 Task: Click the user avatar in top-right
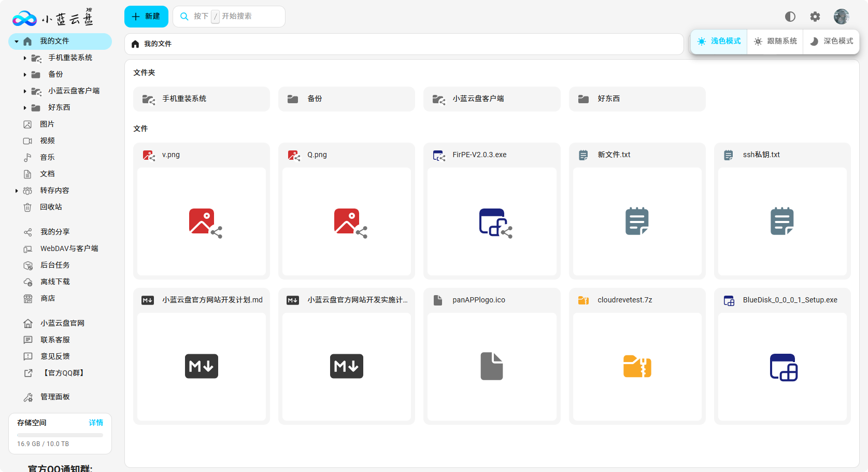coord(841,17)
